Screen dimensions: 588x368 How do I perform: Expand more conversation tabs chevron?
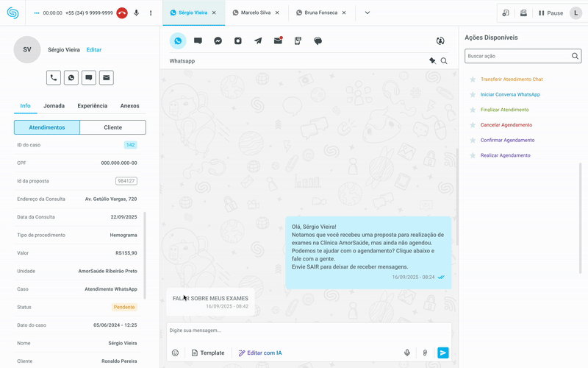click(x=367, y=13)
